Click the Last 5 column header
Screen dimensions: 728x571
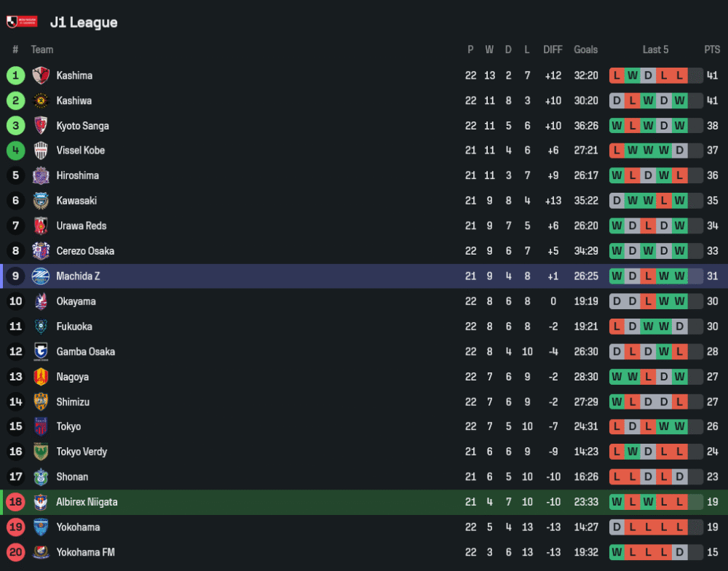(x=655, y=49)
